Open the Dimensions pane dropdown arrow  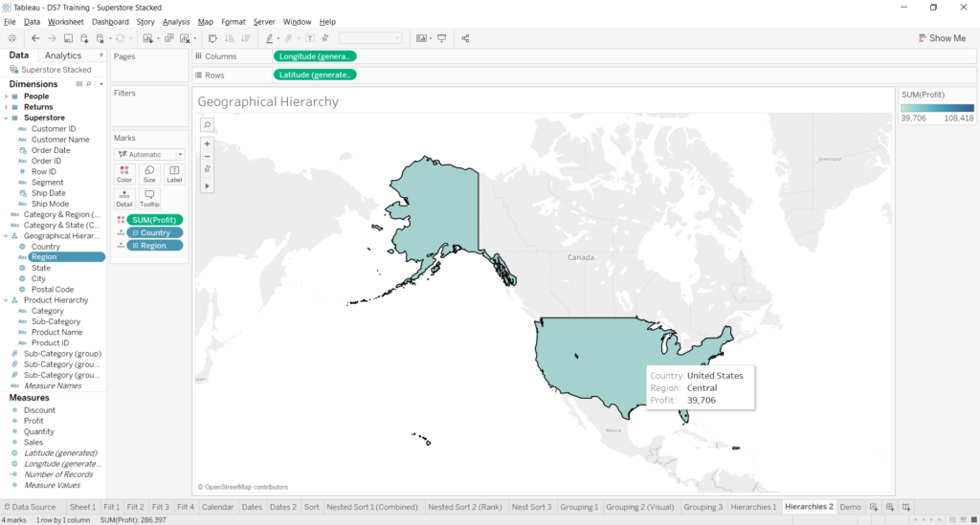100,83
